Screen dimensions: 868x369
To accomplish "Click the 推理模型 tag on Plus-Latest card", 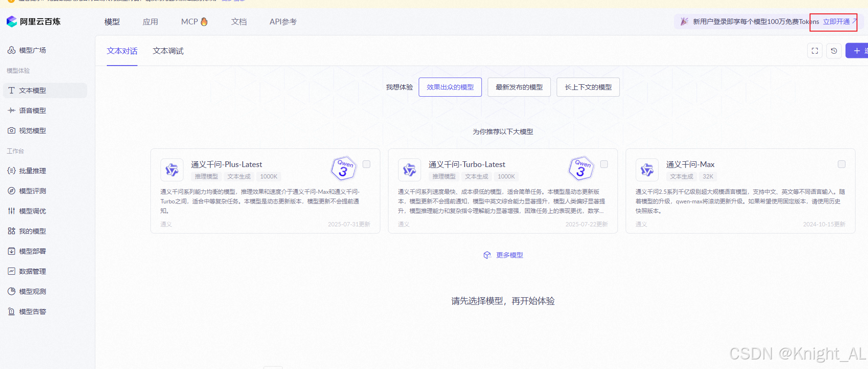I will point(206,177).
